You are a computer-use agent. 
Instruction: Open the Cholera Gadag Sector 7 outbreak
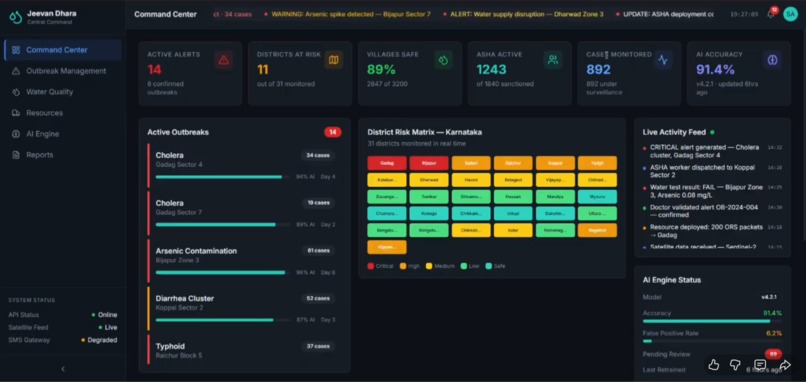click(x=244, y=213)
